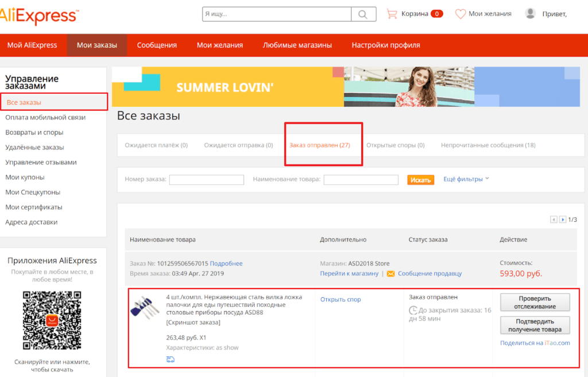The width and height of the screenshot is (588, 377).
Task: Open the Открыть спор link
Action: (341, 299)
